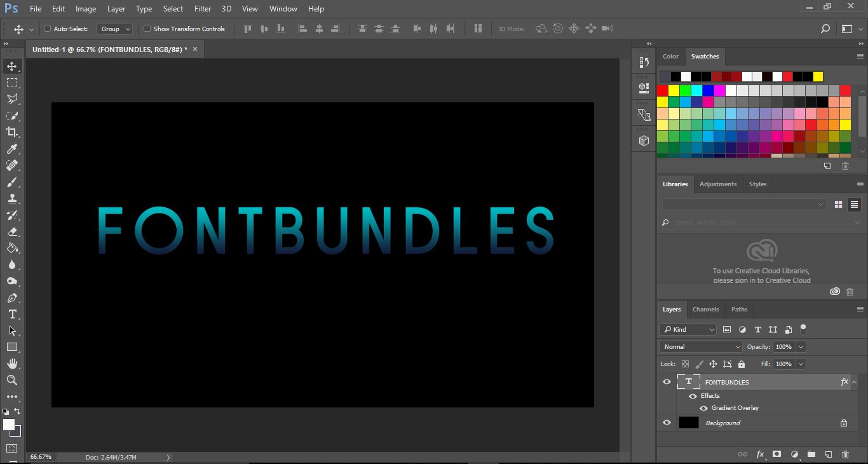Open the Opacity slider dropdown
868x464 pixels.
coord(801,347)
